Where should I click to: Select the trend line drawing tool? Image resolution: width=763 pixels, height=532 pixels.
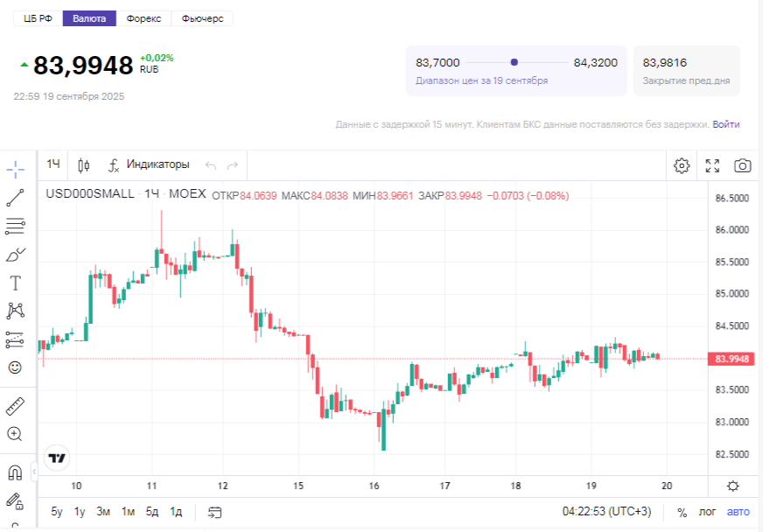[16, 198]
